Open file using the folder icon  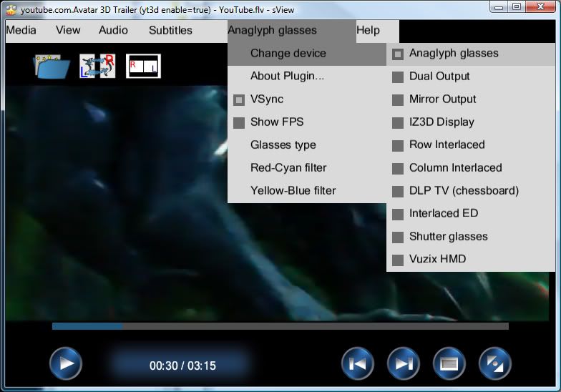click(x=52, y=66)
